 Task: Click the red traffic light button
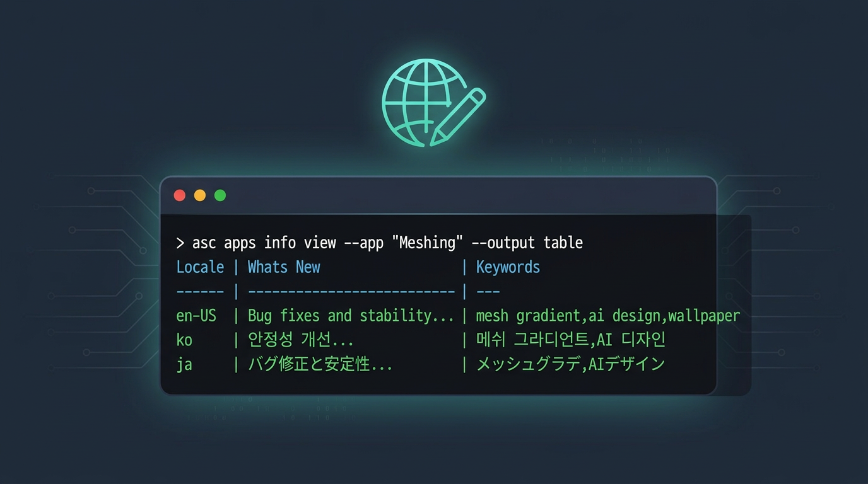(180, 195)
